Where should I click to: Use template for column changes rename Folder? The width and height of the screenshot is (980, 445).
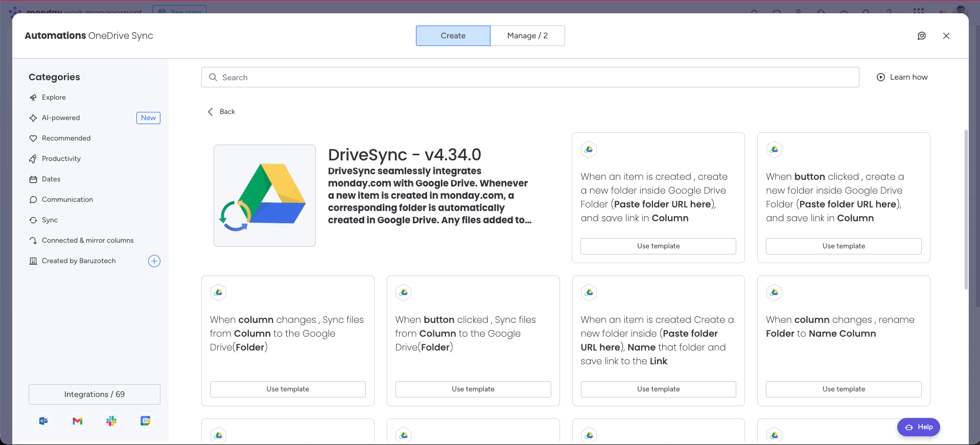tap(844, 389)
